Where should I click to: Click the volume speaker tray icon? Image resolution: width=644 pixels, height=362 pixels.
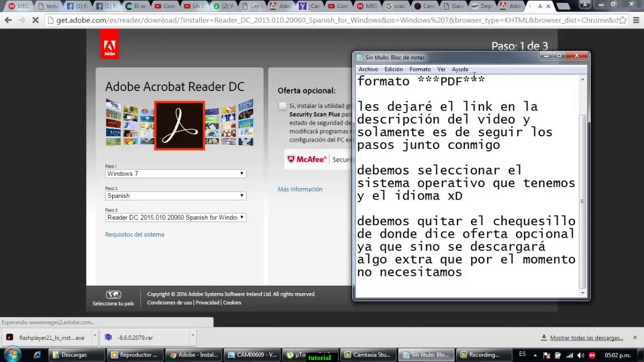tap(581, 355)
